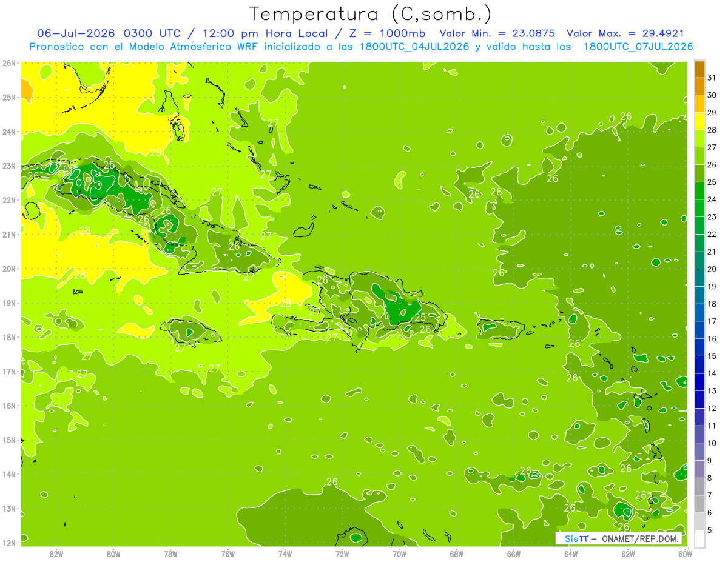
Task: Click the legend swatch between 22 and 23
Action: (699, 226)
